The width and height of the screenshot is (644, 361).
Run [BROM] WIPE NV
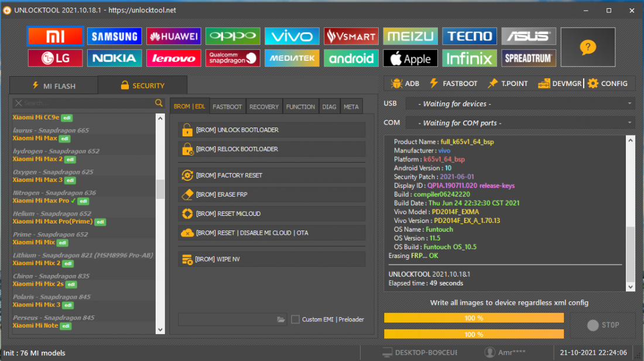click(x=272, y=259)
